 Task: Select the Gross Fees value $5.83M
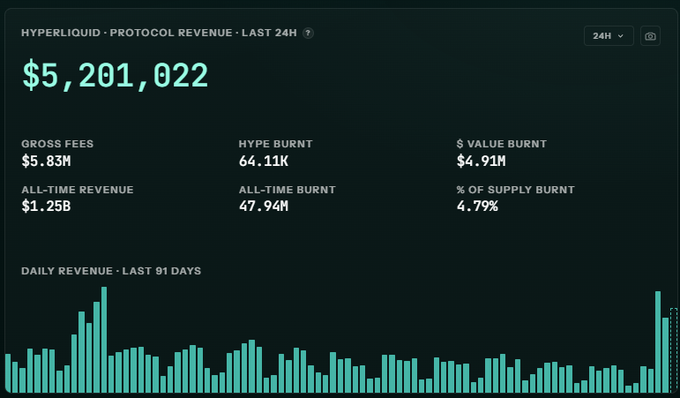(46, 161)
